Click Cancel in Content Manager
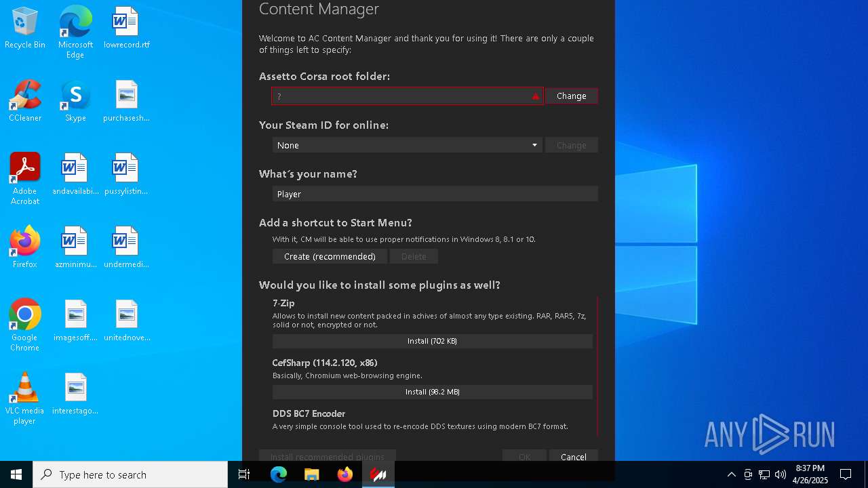 pos(574,457)
